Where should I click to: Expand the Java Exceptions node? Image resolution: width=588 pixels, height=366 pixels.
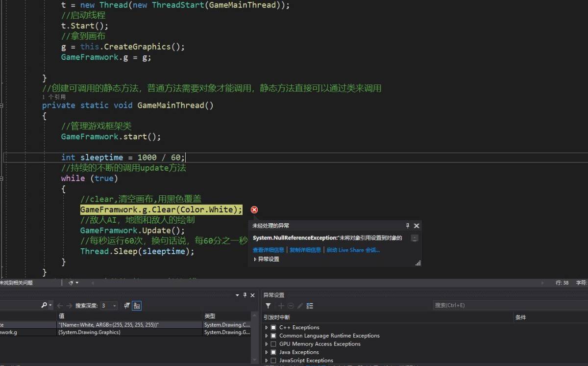coord(267,352)
